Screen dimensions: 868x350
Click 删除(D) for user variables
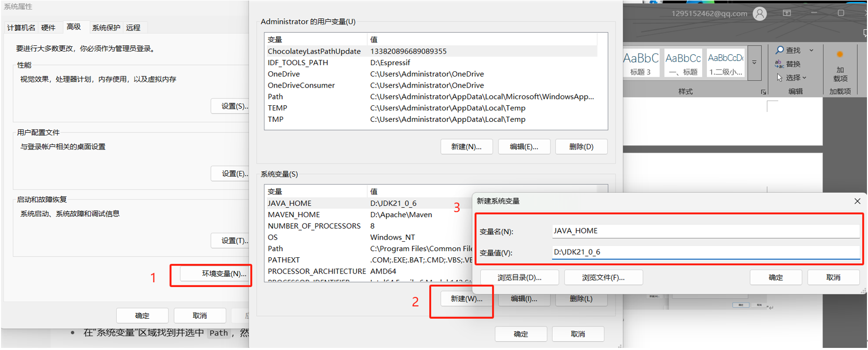pos(581,147)
